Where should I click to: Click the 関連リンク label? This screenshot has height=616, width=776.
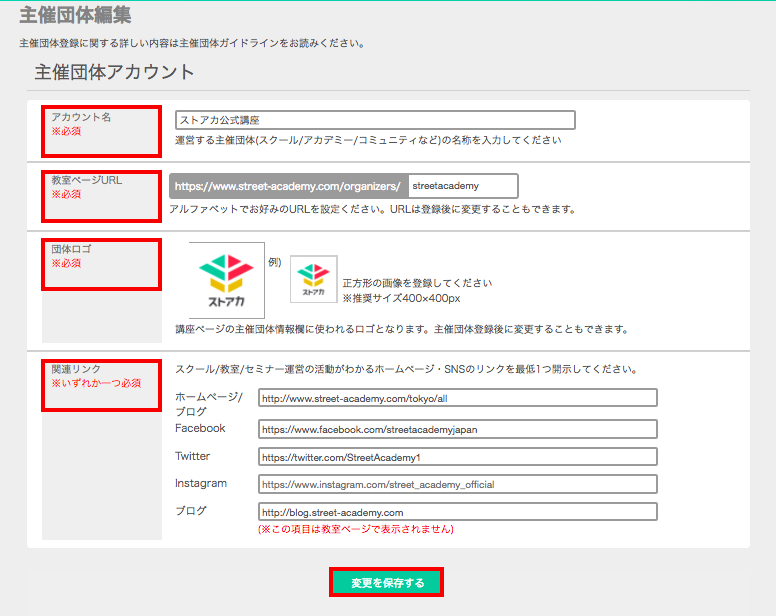click(x=76, y=369)
